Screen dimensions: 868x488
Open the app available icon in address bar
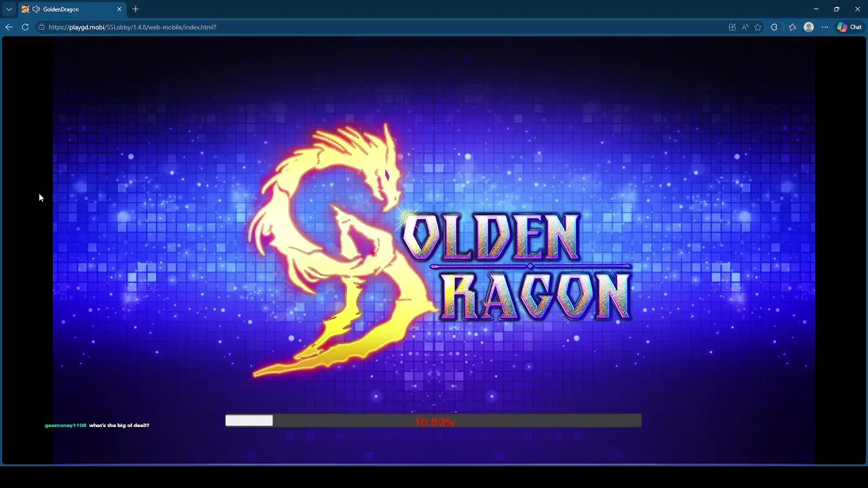click(x=732, y=27)
